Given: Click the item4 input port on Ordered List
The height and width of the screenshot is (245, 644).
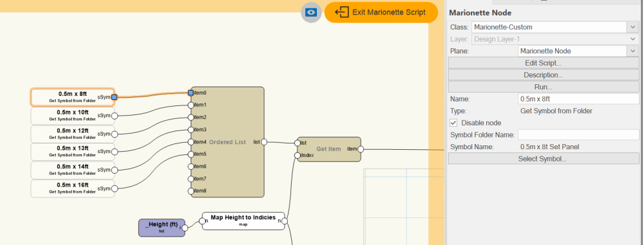Looking at the screenshot, I should [191, 142].
